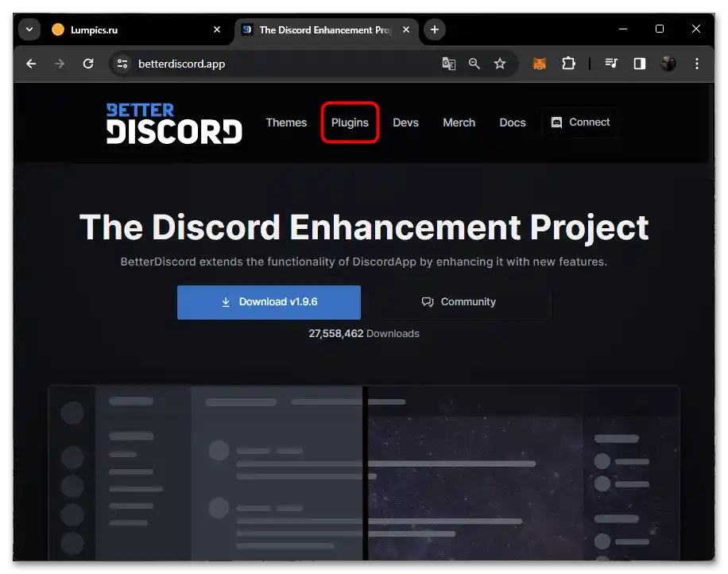
Task: Open the Merch page
Action: (x=459, y=122)
